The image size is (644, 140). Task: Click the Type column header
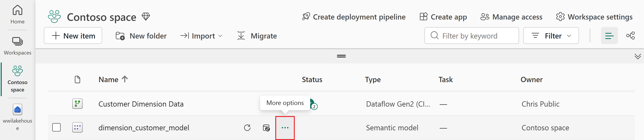373,79
